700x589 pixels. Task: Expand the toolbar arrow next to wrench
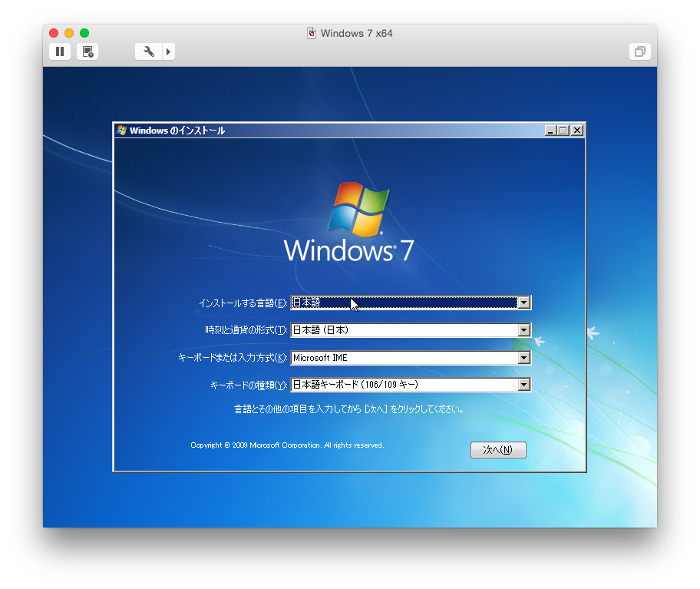pyautogui.click(x=168, y=51)
